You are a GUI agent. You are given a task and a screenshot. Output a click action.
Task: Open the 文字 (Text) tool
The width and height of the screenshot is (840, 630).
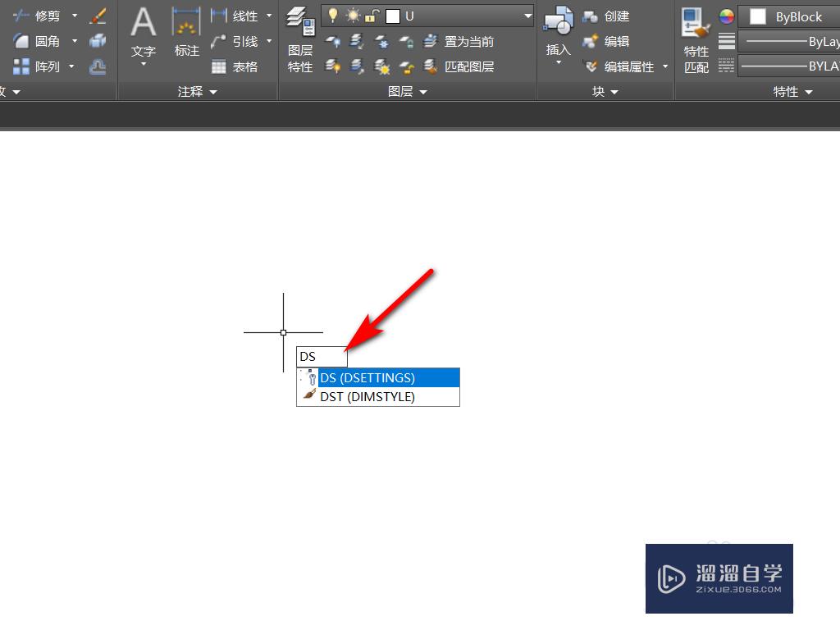(143, 31)
